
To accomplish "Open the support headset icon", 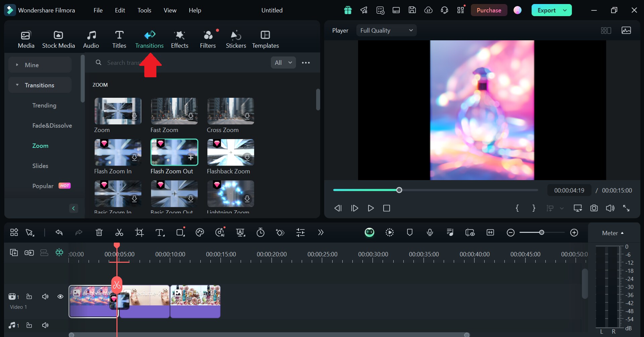I will [x=444, y=10].
